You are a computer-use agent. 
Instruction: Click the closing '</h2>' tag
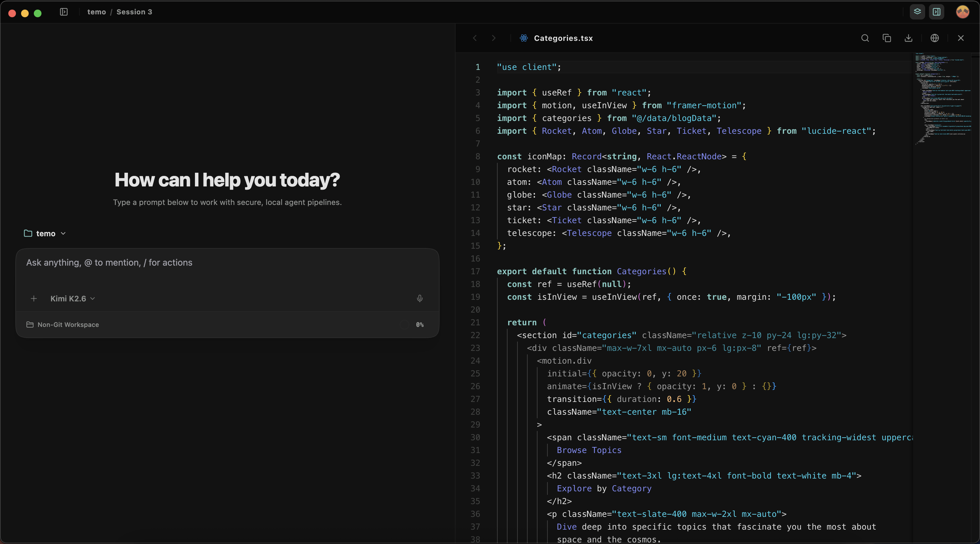559,501
